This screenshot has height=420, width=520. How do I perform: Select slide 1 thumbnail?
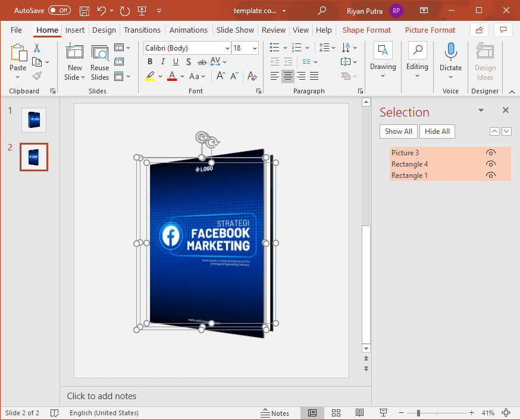[x=34, y=120]
